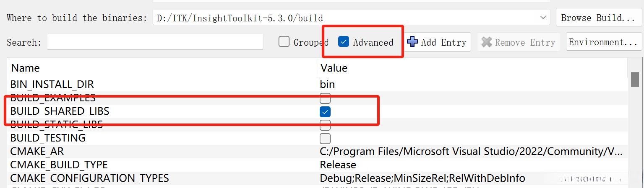The height and width of the screenshot is (188, 644).
Task: Sort entries by the Name column header
Action: [25, 68]
